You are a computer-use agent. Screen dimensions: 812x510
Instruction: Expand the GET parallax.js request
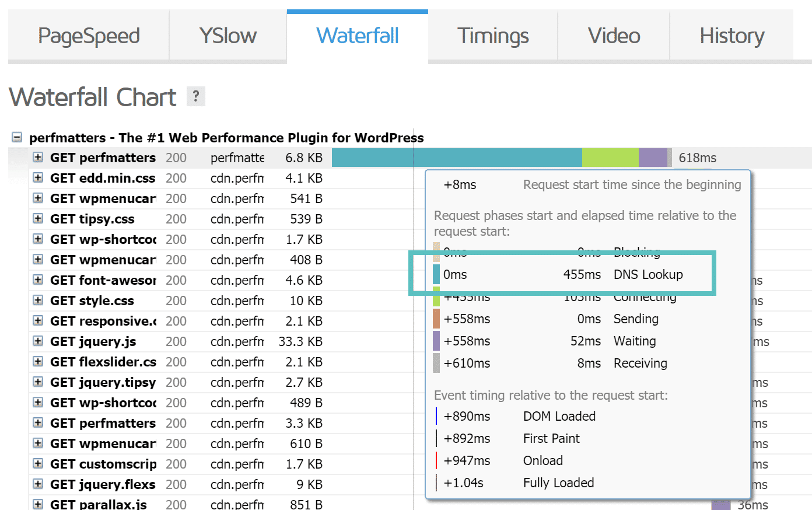coord(37,504)
